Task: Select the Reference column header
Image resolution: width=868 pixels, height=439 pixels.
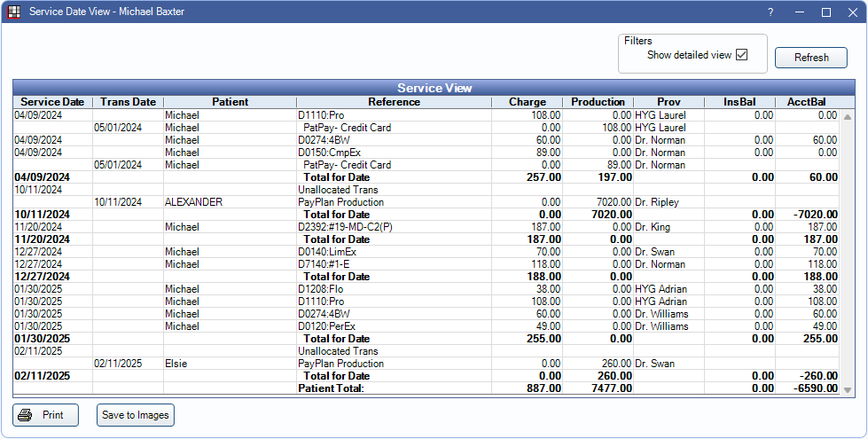Action: [394, 102]
